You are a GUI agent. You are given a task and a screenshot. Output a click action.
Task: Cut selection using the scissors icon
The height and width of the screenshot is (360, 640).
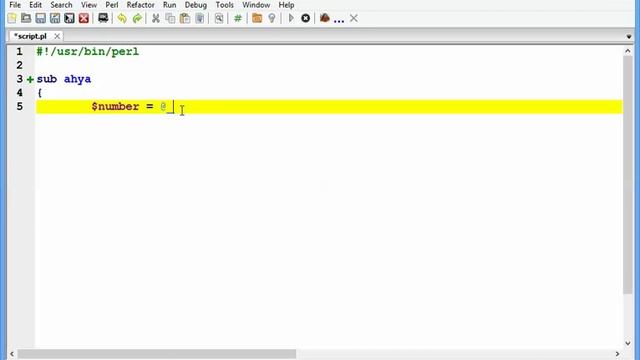156,18
